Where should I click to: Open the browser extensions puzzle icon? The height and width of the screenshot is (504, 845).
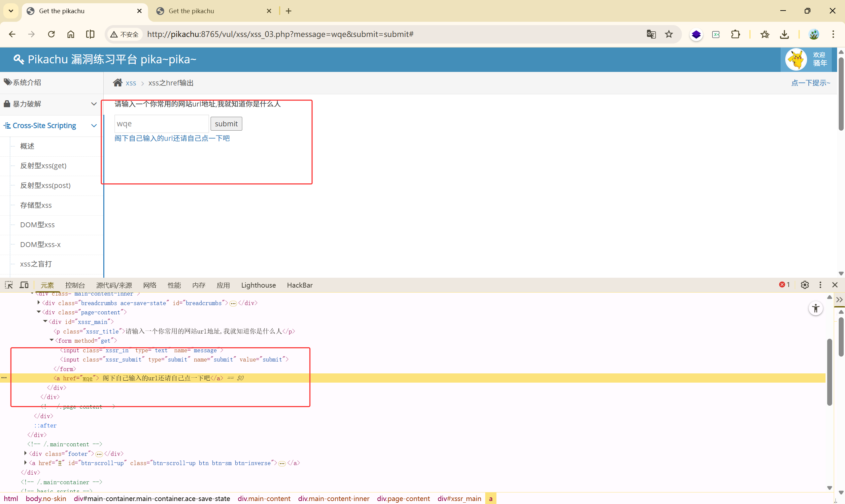735,34
